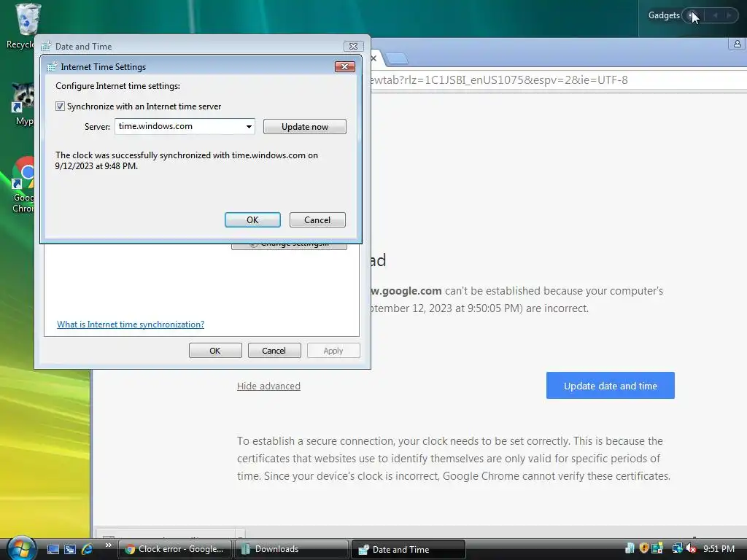747x560 pixels.
Task: Click the muted volume tray icon
Action: [690, 548]
